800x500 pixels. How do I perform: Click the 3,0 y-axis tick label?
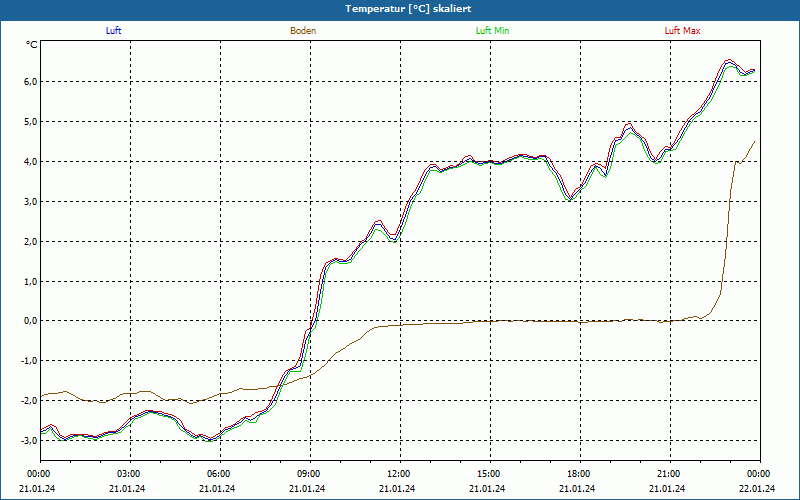point(29,202)
